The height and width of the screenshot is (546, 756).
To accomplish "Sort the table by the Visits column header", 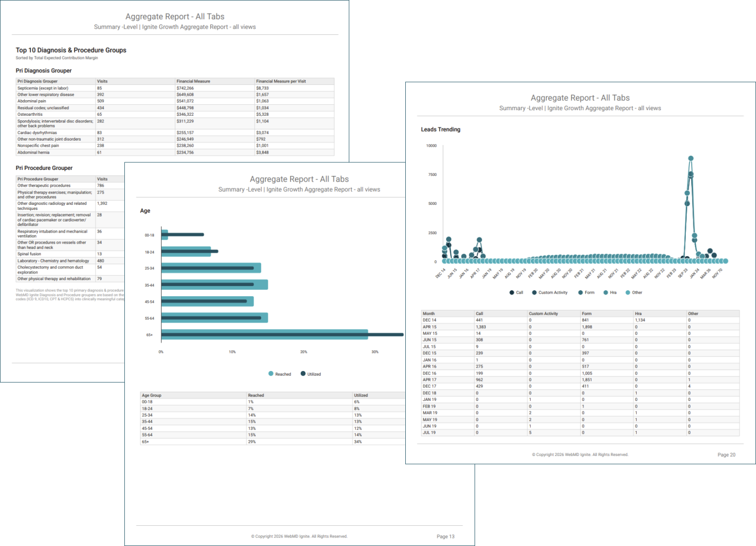I will 104,81.
